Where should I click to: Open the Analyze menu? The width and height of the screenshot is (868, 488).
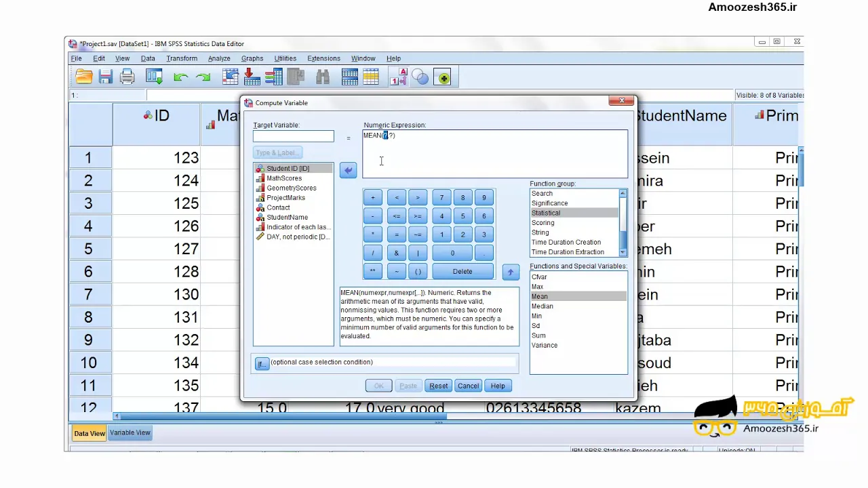point(219,58)
